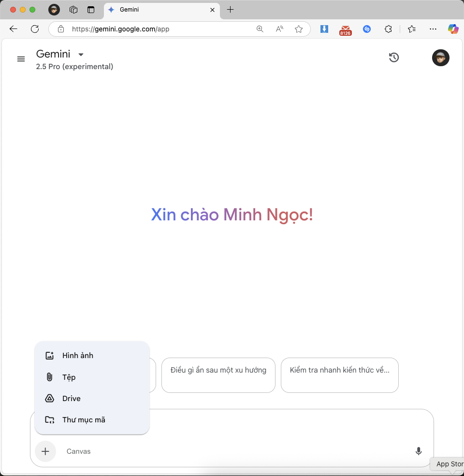Image resolution: width=464 pixels, height=476 pixels.
Task: Open the blue swirl extension icon
Action: [367, 29]
